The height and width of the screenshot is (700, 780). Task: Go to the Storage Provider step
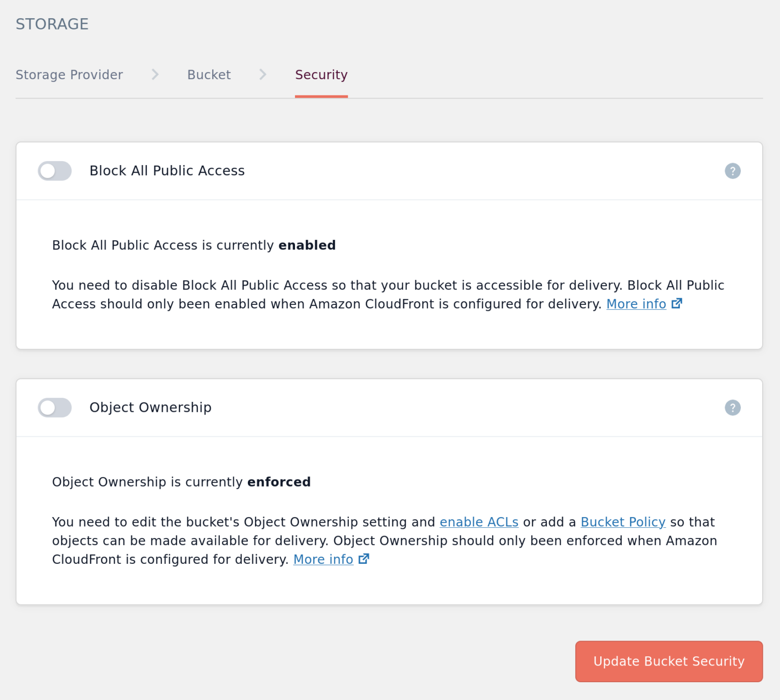69,74
